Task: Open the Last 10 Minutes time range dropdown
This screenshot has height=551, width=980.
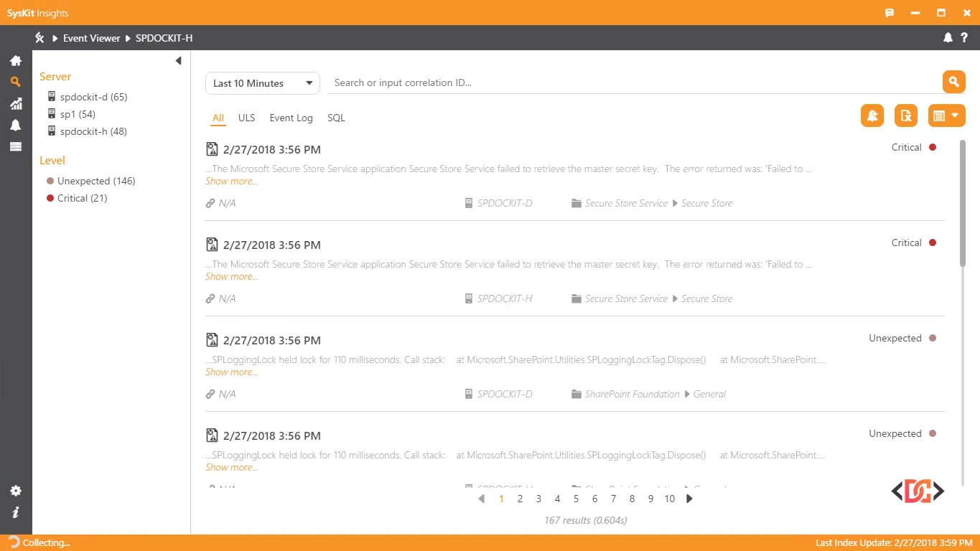Action: pos(263,83)
